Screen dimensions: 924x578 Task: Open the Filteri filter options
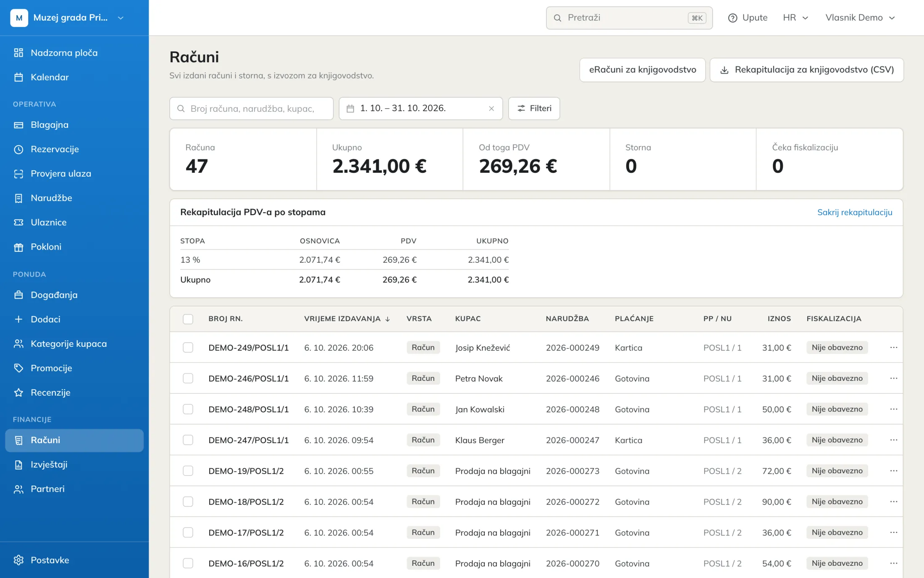pyautogui.click(x=534, y=108)
